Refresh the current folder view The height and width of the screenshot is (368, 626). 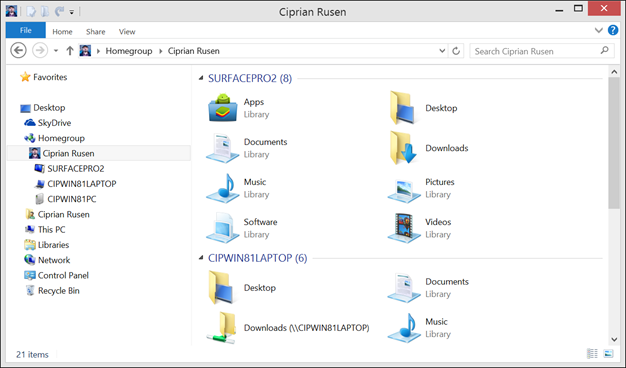click(456, 51)
